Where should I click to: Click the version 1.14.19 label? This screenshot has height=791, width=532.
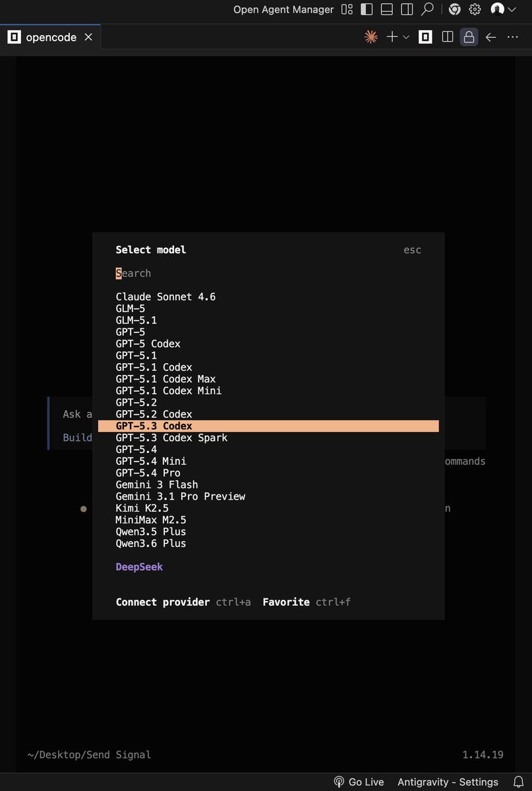tap(483, 755)
